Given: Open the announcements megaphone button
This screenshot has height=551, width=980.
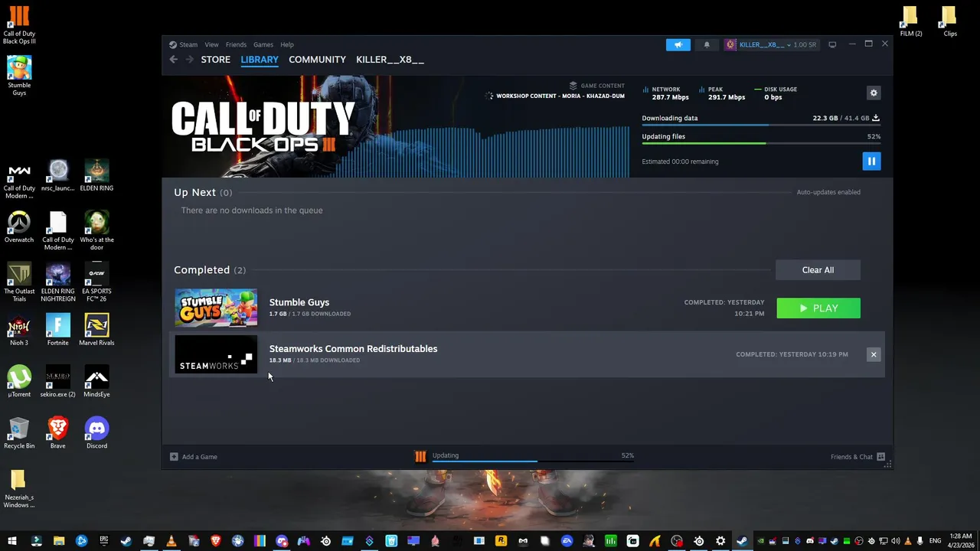Looking at the screenshot, I should pos(678,44).
